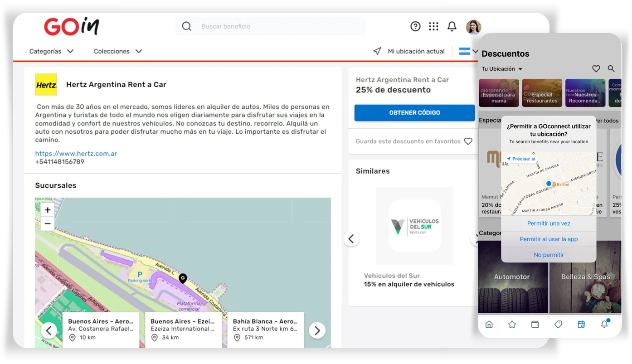The width and height of the screenshot is (632, 364).
Task: Select the Buenos Aires 10 km branch card
Action: 101,330
